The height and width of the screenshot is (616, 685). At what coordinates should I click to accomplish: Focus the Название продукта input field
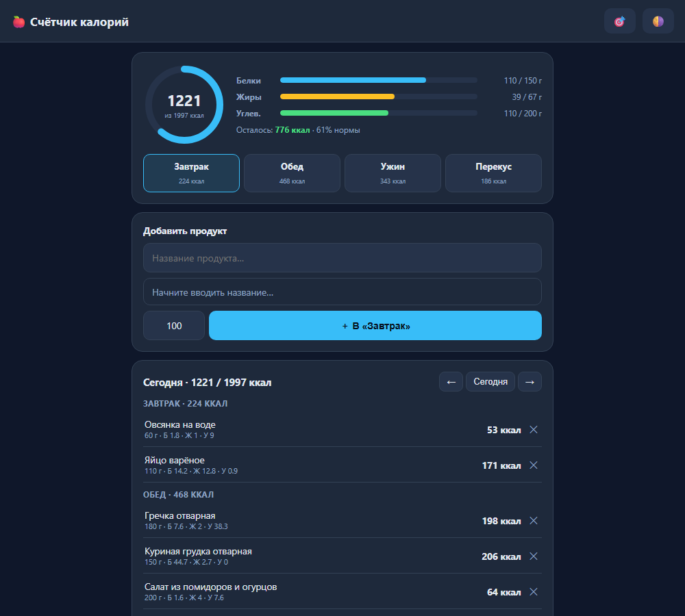tap(342, 258)
